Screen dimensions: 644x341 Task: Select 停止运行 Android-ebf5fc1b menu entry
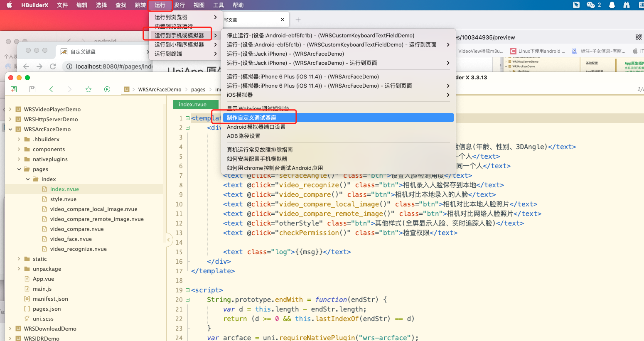point(338,35)
